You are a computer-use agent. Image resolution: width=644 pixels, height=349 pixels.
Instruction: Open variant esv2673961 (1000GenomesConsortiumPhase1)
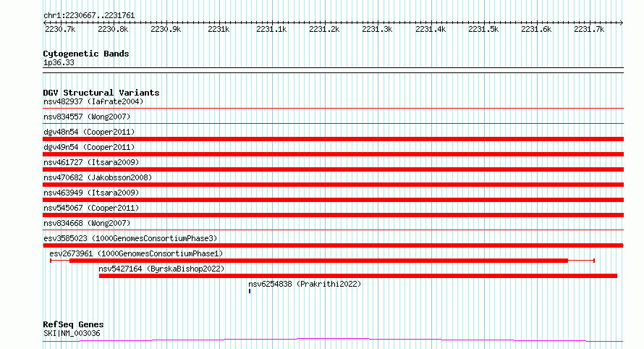(136, 253)
